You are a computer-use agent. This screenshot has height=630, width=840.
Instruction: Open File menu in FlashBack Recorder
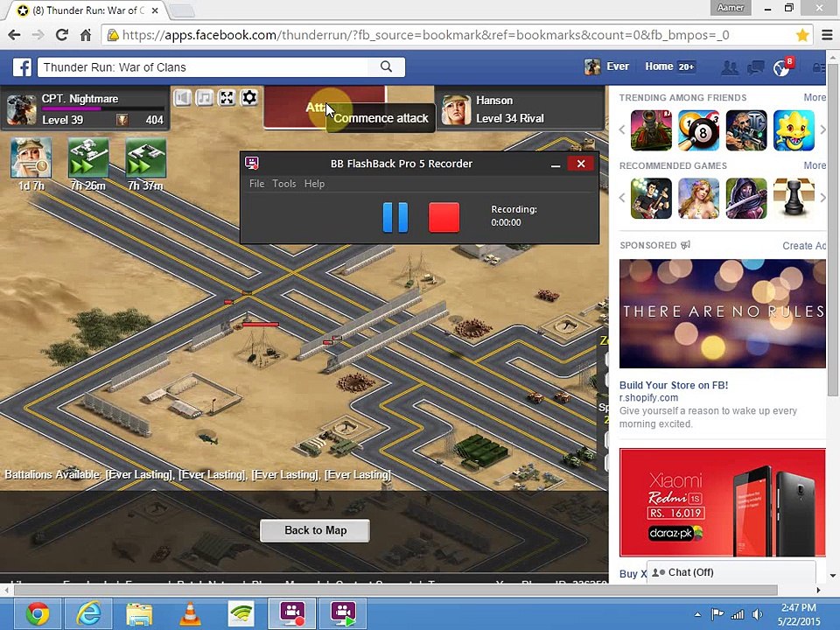256,184
